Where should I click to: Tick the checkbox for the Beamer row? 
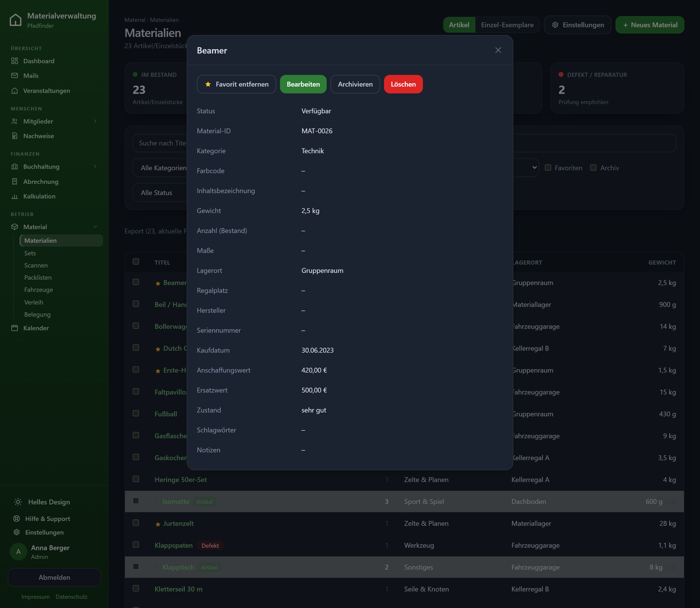coord(136,282)
